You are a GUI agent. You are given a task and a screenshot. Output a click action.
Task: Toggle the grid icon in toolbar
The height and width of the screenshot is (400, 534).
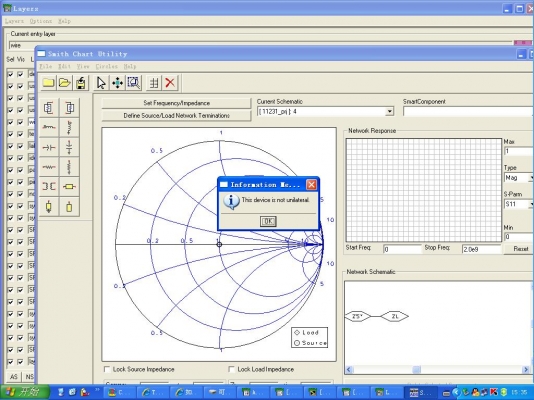[154, 83]
